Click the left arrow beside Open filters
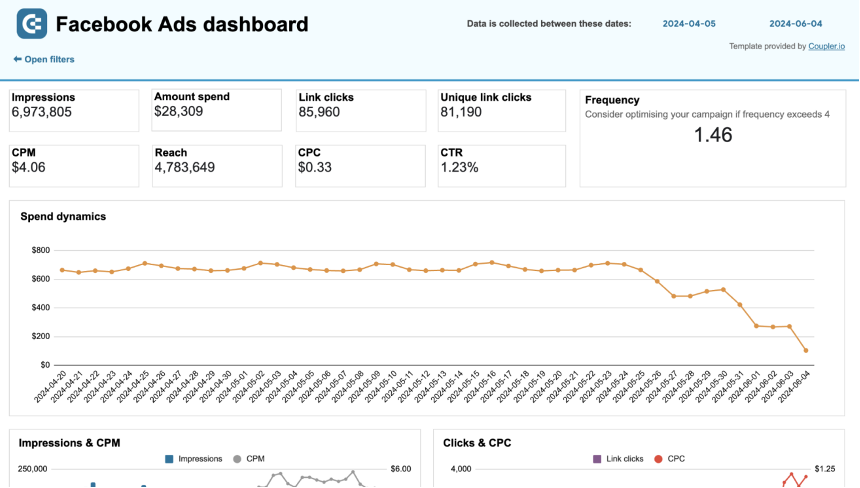 point(17,59)
